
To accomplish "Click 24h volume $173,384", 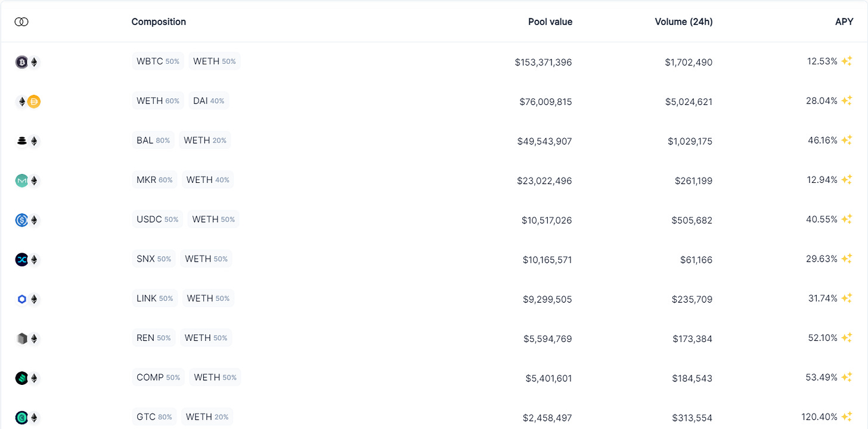I will [692, 339].
